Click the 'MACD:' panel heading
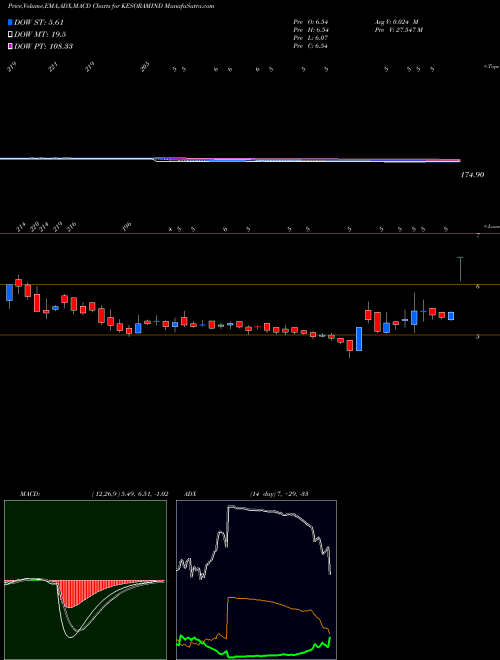500x660 pixels. [x=29, y=494]
